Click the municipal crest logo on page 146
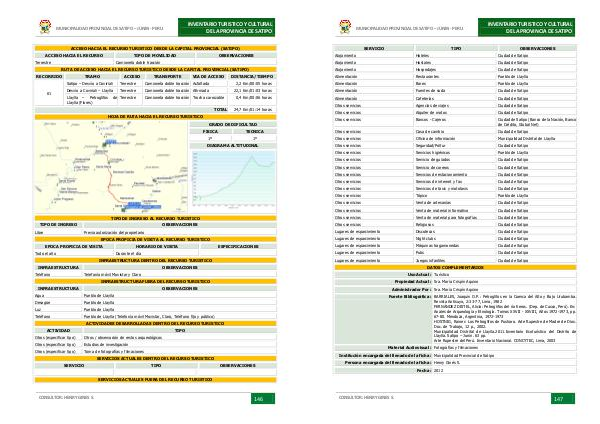 45,27
